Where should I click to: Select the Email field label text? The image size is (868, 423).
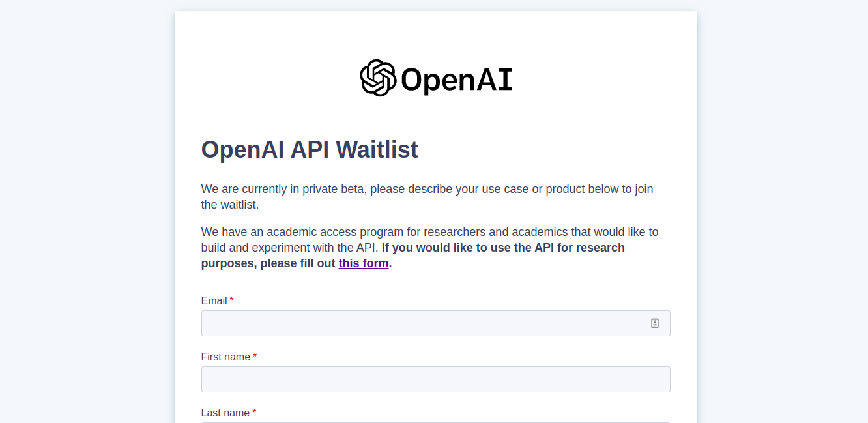[214, 300]
